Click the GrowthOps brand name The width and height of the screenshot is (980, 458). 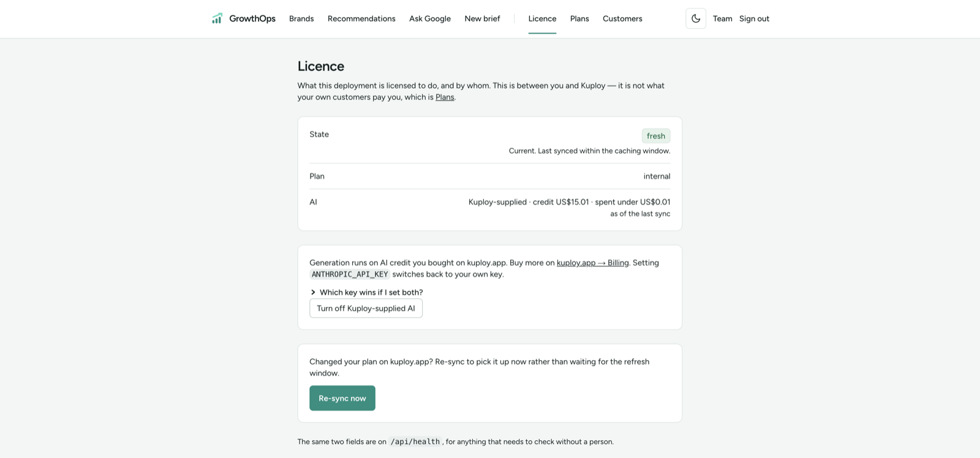(252, 18)
